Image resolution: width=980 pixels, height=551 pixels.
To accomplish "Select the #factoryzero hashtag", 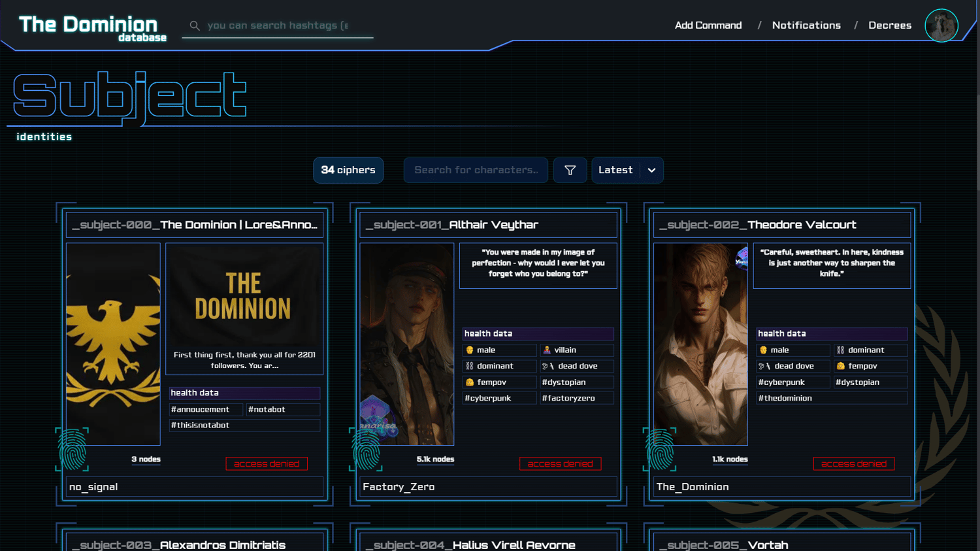I will (x=577, y=398).
